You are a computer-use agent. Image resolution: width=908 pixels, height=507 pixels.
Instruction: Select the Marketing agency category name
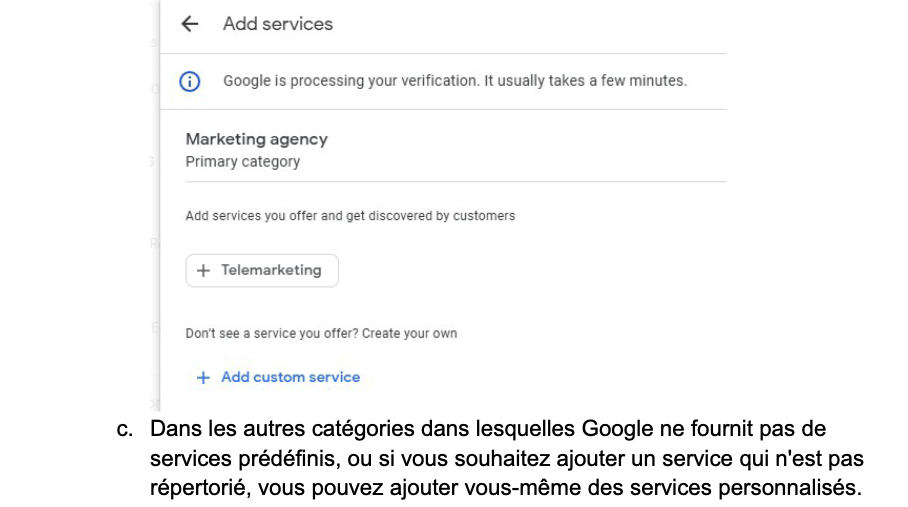[257, 140]
